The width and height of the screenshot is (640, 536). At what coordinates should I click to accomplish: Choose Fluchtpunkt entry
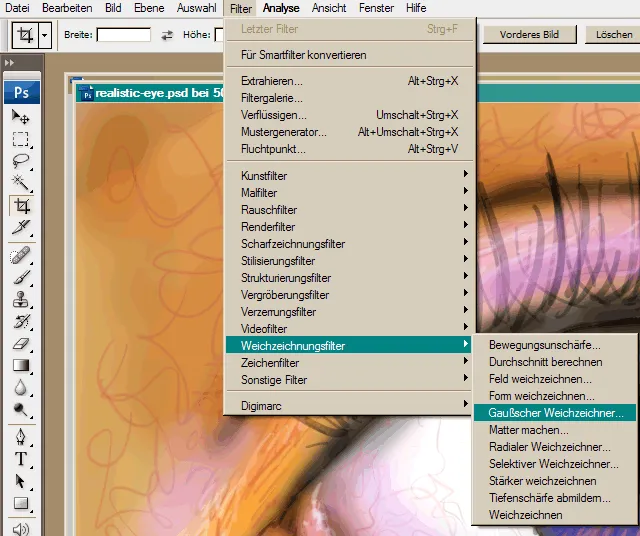(350, 149)
